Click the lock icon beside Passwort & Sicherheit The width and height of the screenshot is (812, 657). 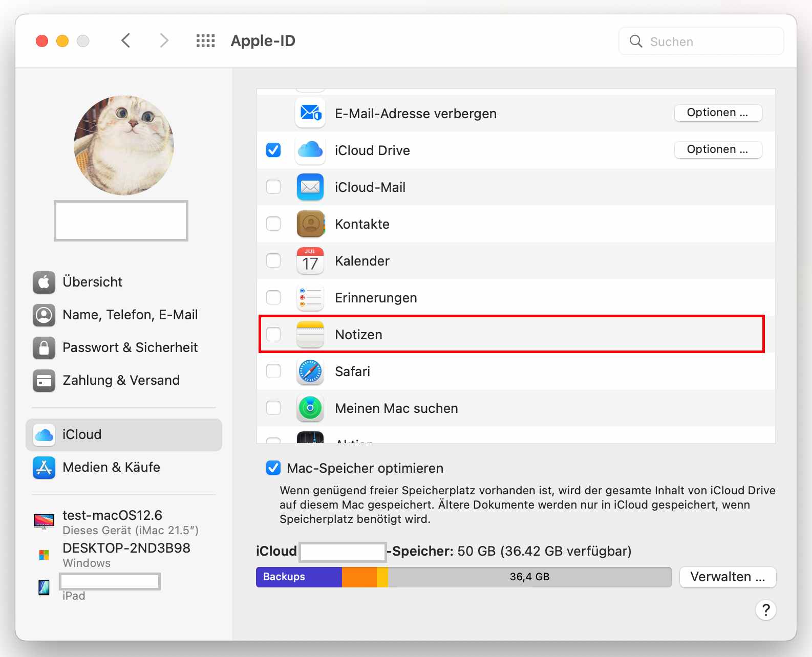coord(44,347)
